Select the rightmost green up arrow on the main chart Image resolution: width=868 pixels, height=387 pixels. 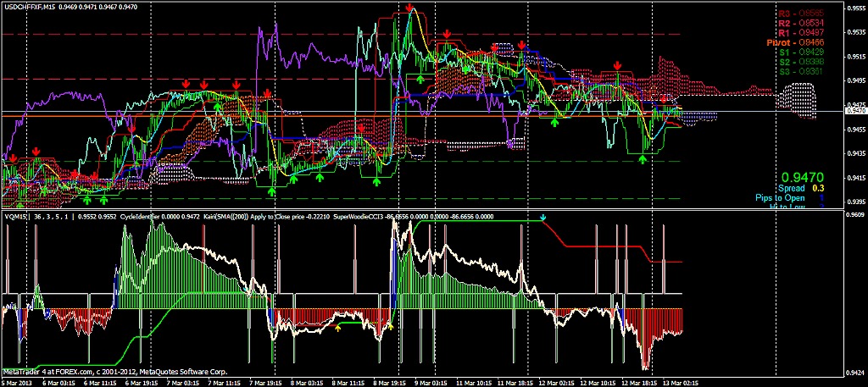click(x=643, y=158)
